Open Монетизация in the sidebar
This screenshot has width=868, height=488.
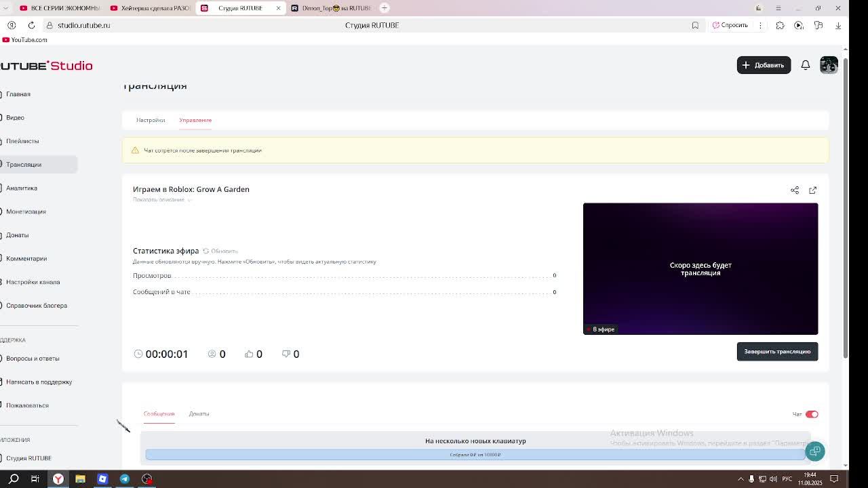(26, 211)
